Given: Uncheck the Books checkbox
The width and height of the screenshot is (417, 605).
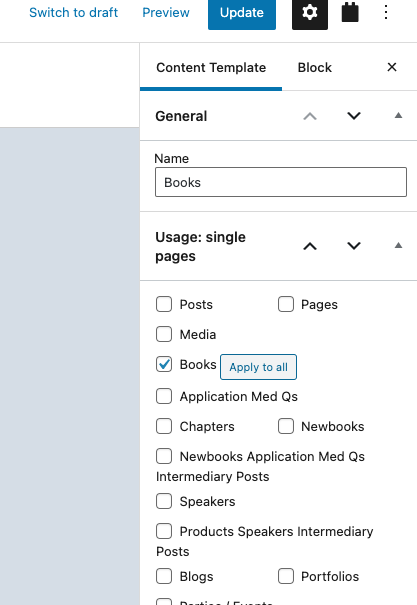Looking at the screenshot, I should point(164,364).
